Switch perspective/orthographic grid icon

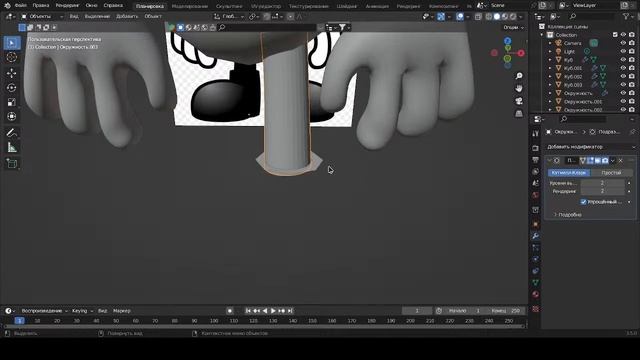click(x=519, y=113)
